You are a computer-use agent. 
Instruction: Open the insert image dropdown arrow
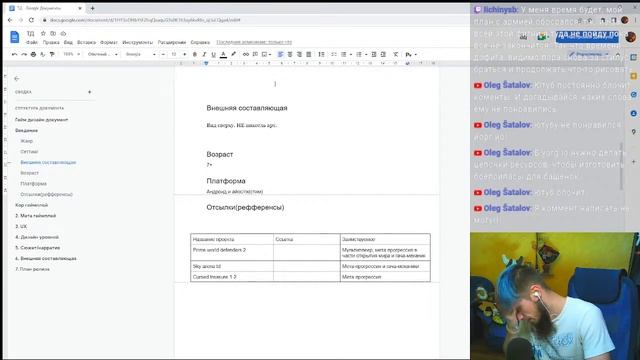[270, 55]
